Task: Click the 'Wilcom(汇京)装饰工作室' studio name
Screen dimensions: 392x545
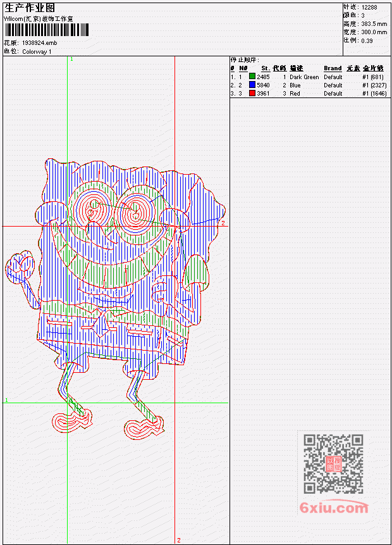Action: tap(39, 19)
